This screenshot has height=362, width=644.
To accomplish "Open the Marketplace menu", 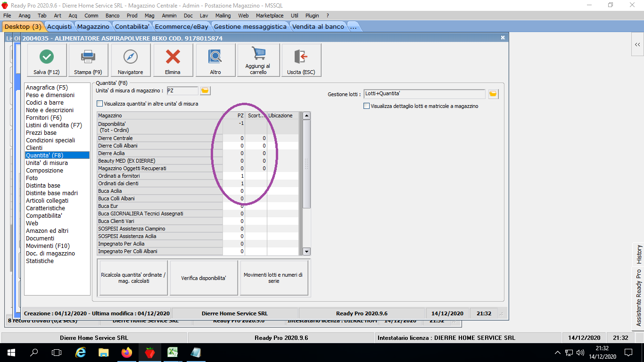I will click(270, 16).
